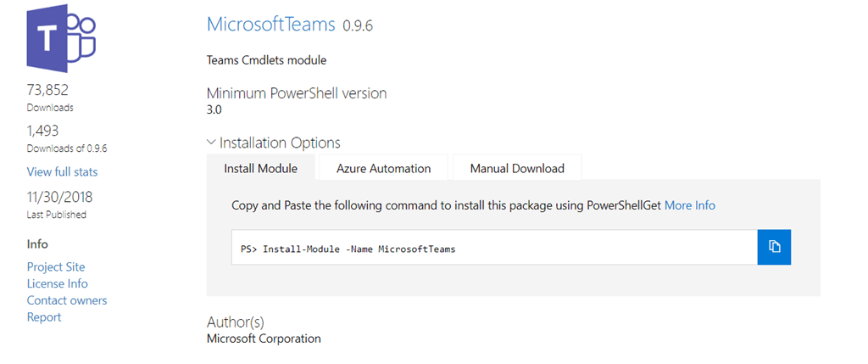
Task: Copy the install command with the copy icon
Action: pyautogui.click(x=773, y=247)
